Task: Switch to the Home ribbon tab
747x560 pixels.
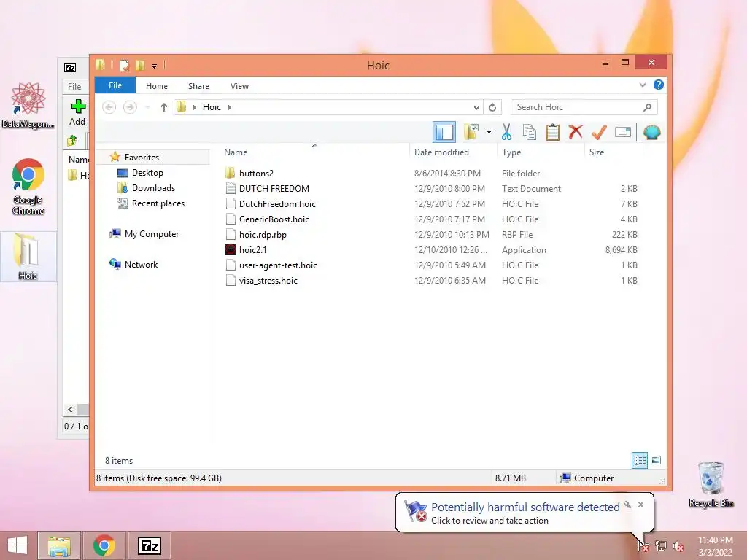Action: point(157,86)
